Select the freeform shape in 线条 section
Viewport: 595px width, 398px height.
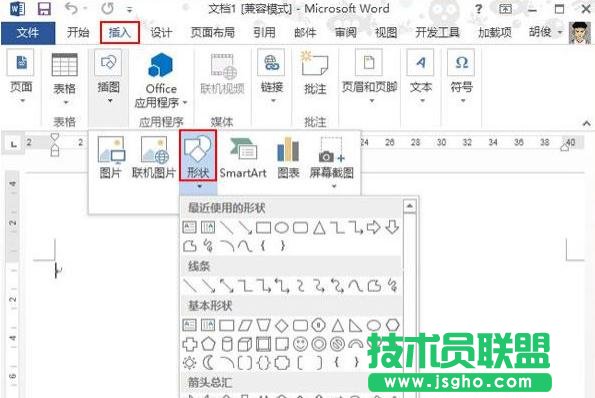pyautogui.click(x=374, y=286)
